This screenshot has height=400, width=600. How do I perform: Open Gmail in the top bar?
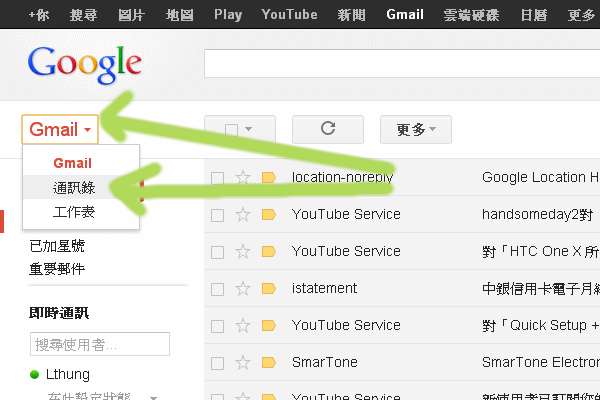tap(405, 15)
